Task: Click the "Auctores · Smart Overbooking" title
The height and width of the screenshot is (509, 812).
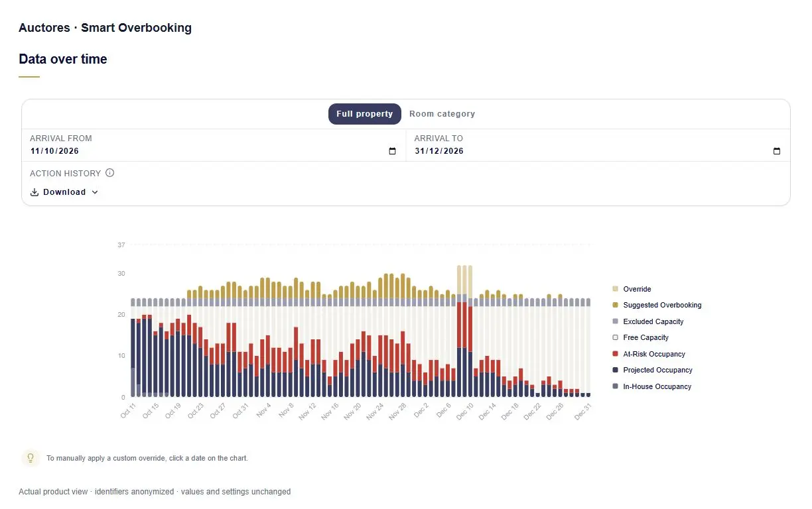Action: pyautogui.click(x=105, y=28)
